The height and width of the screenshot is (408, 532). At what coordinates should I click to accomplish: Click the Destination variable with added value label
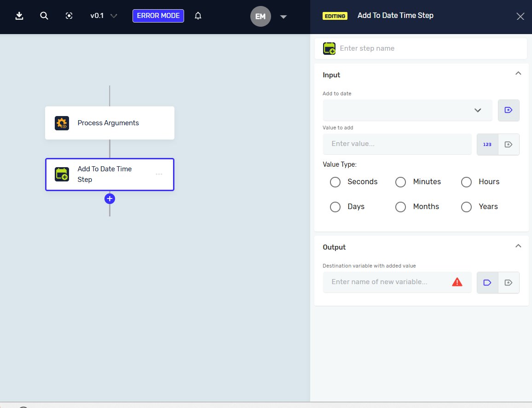click(x=369, y=266)
